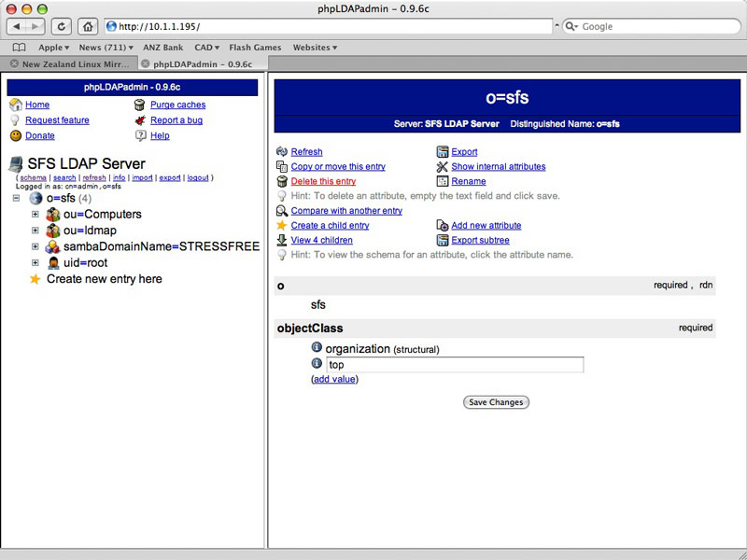This screenshot has width=747, height=560.
Task: Select the sambaDomainName=STRESSFREE tree entry
Action: pyautogui.click(x=161, y=247)
